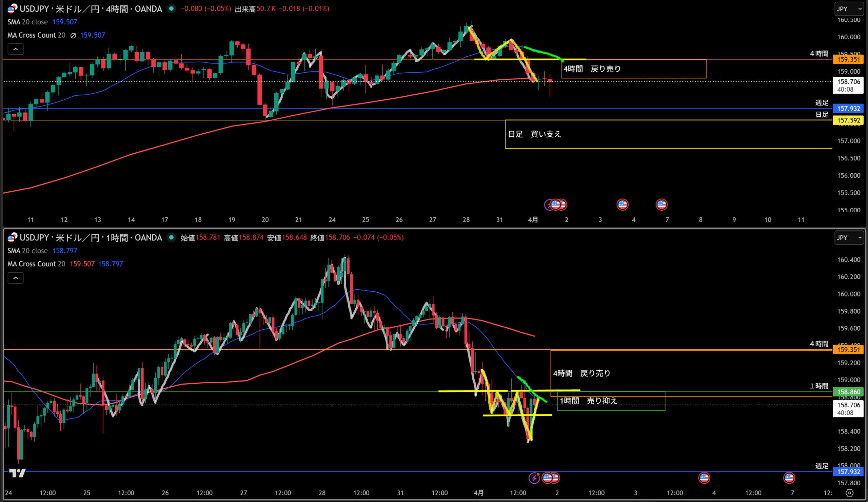Collapse the indicator legend on the 4-hour chart

(16, 49)
